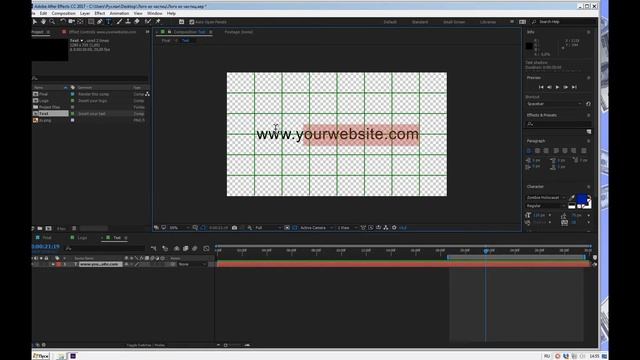640x360 pixels.
Task: Select the Selection arrow tool
Action: (x=34, y=22)
